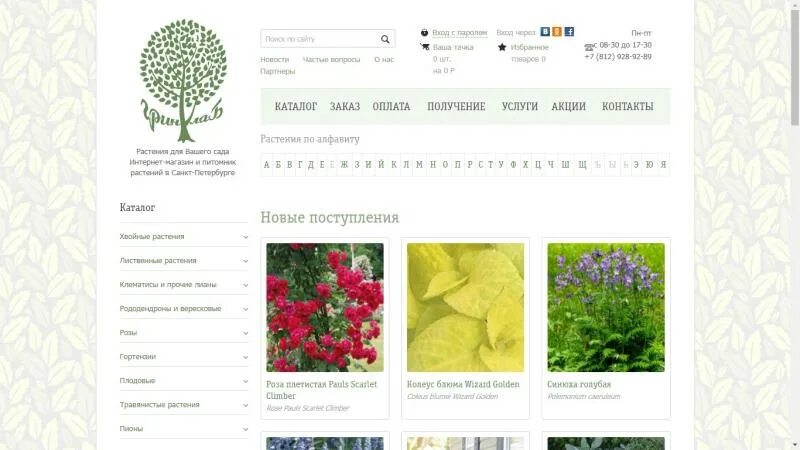Image resolution: width=800 pixels, height=450 pixels.
Task: Click the shopping cart icon
Action: (424, 46)
